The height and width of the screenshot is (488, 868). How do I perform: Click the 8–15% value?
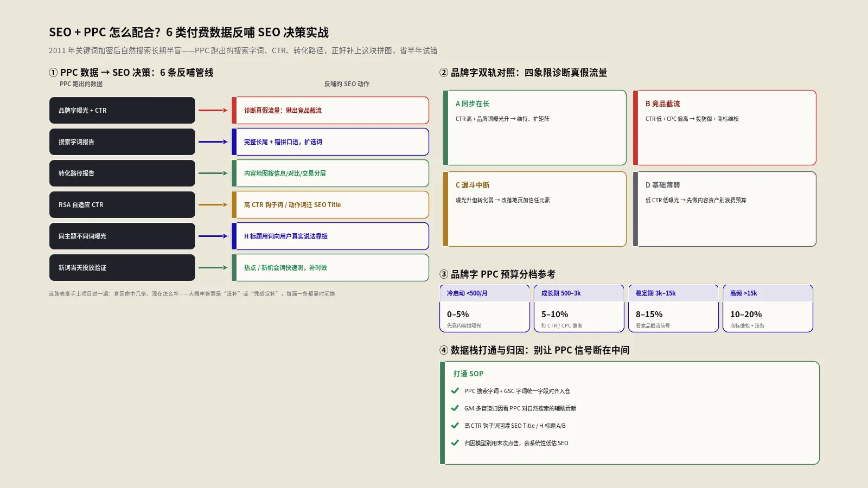649,314
